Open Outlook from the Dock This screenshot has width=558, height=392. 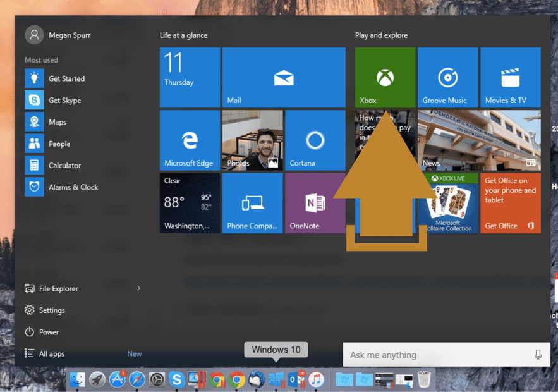296,379
